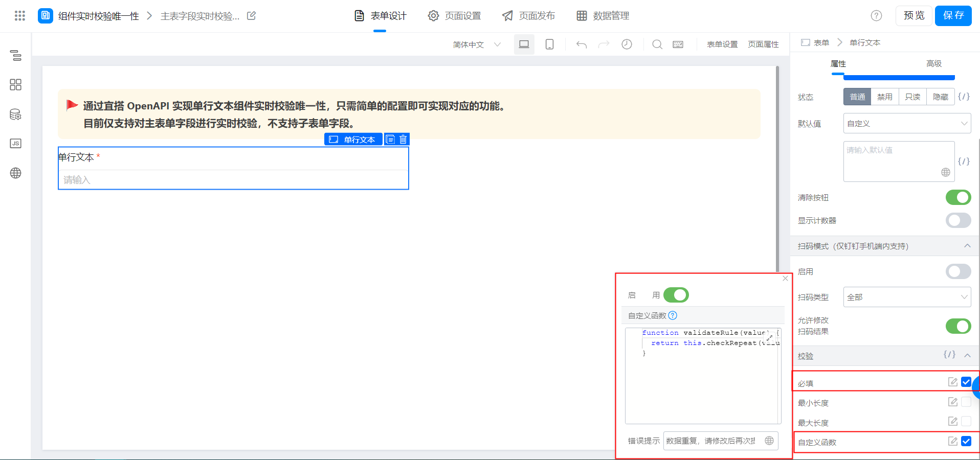Image resolution: width=980 pixels, height=460 pixels.
Task: Click the 请输入 single-line text input
Action: click(233, 179)
